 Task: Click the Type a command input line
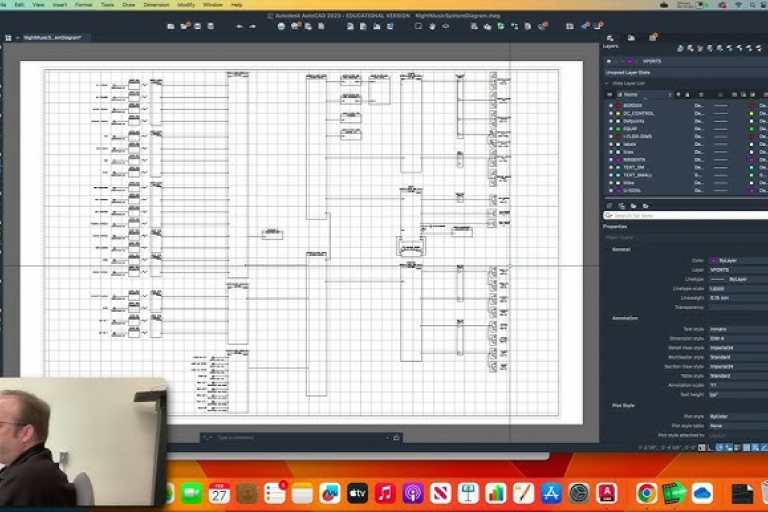pos(301,438)
